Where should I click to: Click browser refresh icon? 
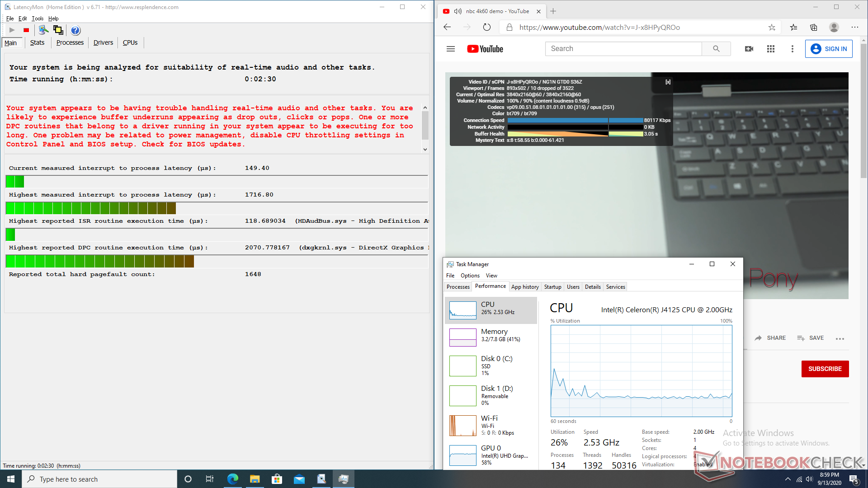[x=486, y=27]
